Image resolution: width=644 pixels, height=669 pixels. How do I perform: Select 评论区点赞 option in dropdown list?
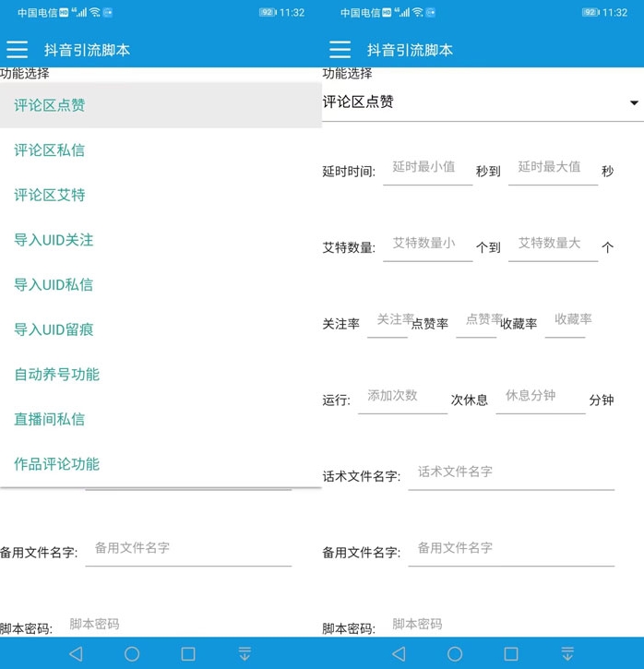[x=161, y=105]
